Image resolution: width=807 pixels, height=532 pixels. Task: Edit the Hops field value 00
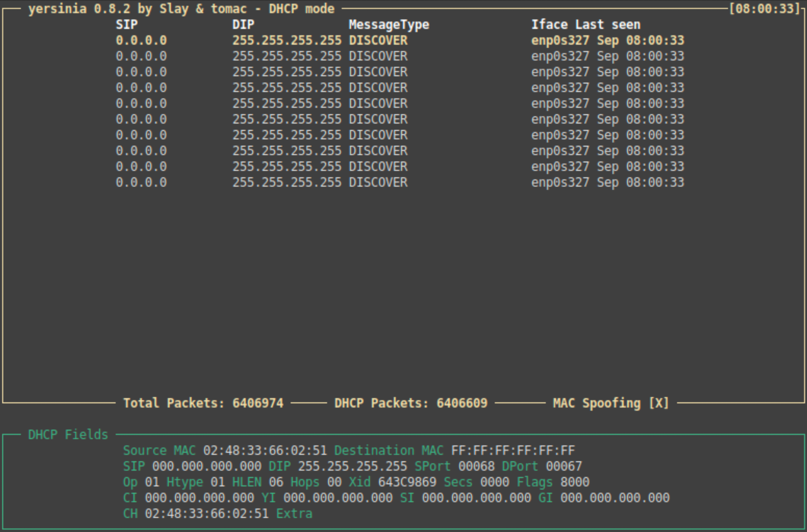(335, 482)
